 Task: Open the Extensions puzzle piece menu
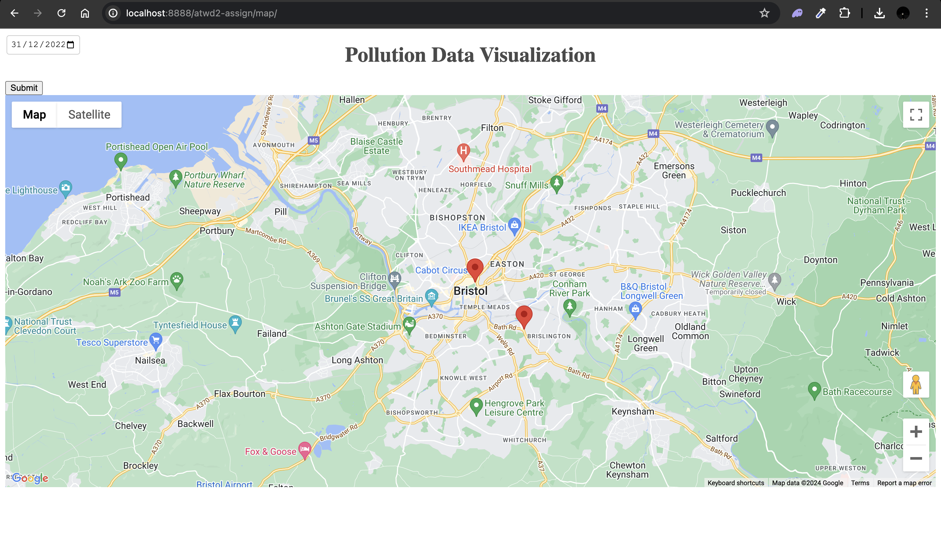click(x=844, y=13)
